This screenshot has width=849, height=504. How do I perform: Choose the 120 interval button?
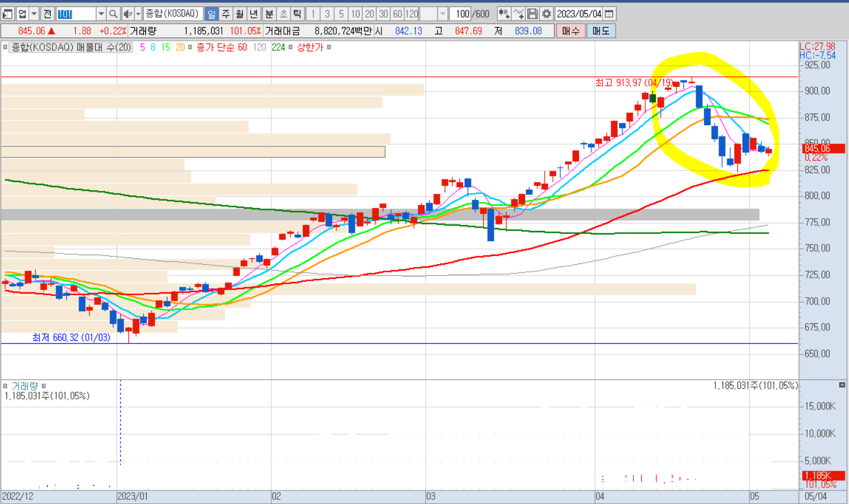pyautogui.click(x=412, y=14)
